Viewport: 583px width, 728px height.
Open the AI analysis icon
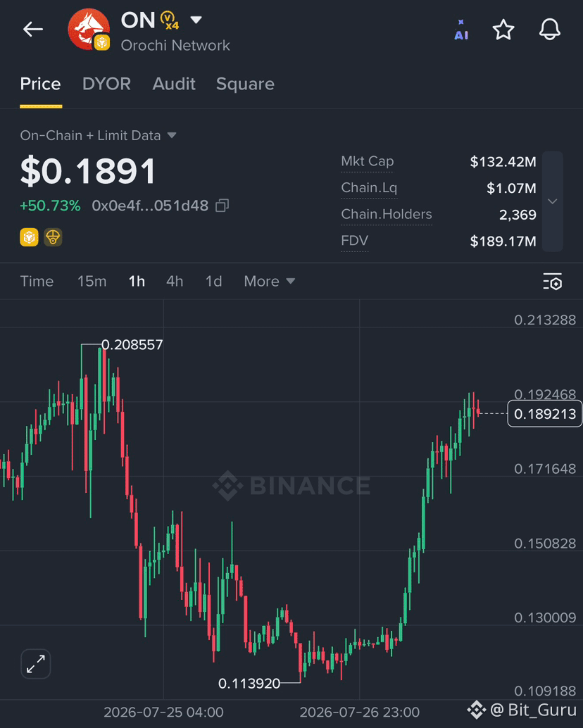[x=461, y=30]
